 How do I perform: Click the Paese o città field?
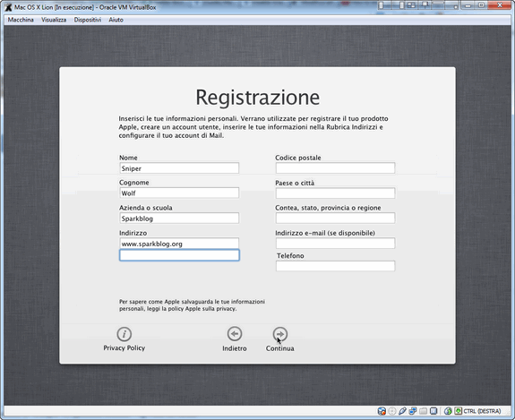click(x=335, y=193)
